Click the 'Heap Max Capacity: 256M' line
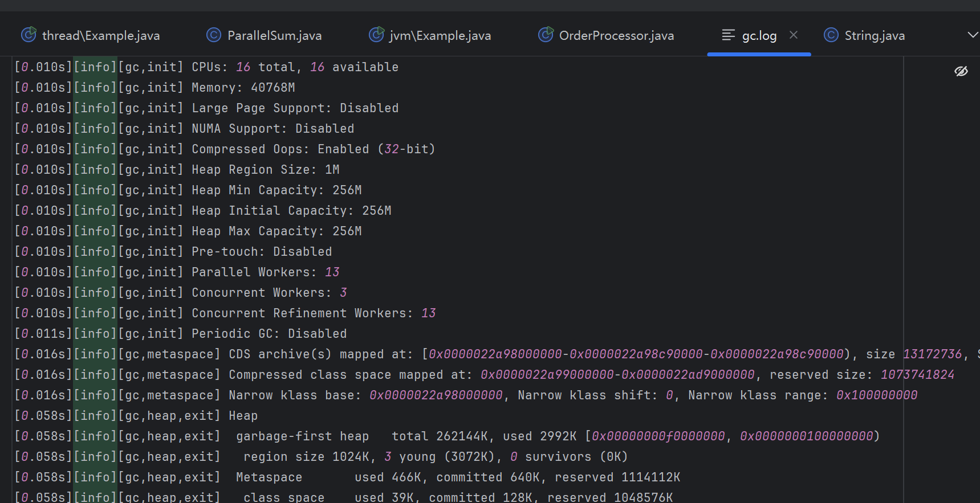The width and height of the screenshot is (980, 503). click(188, 231)
